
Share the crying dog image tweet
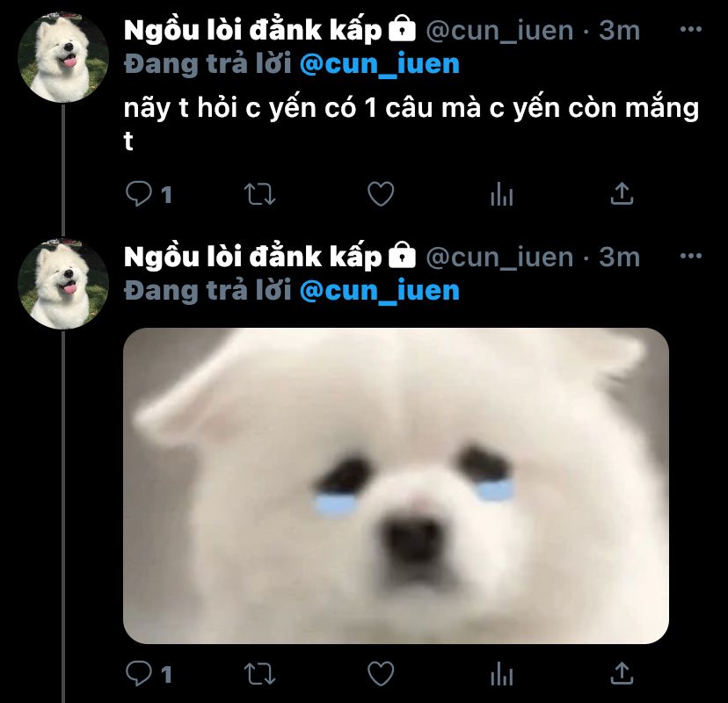point(622,673)
